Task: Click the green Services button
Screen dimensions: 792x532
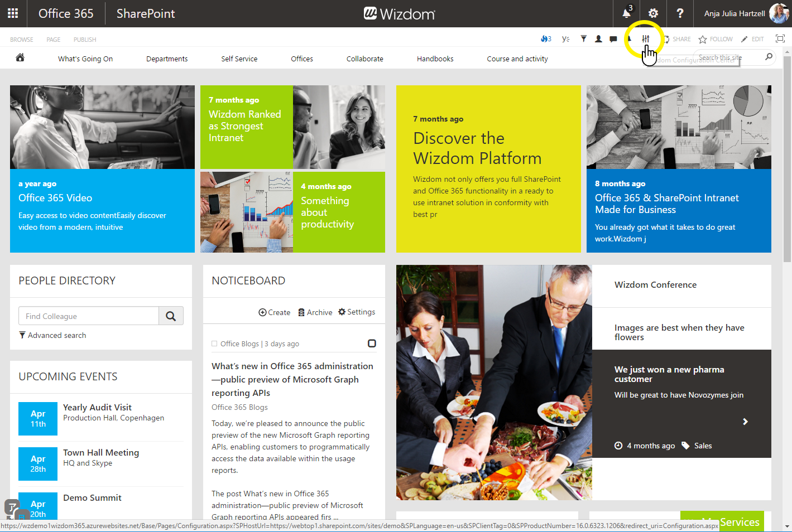Action: [722, 521]
